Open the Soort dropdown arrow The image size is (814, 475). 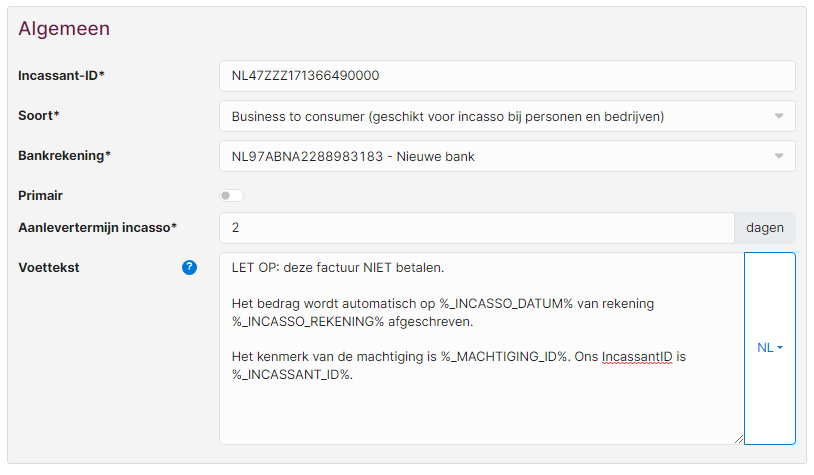click(779, 116)
